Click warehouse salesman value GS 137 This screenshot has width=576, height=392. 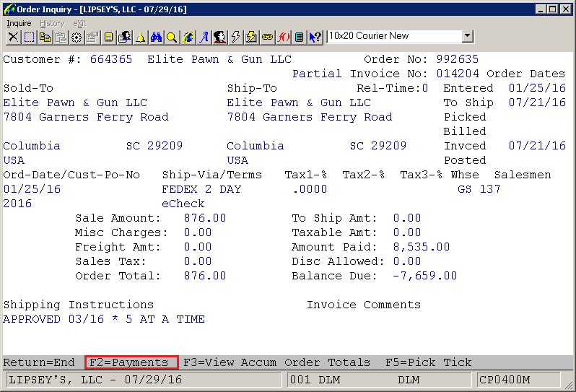tap(479, 189)
